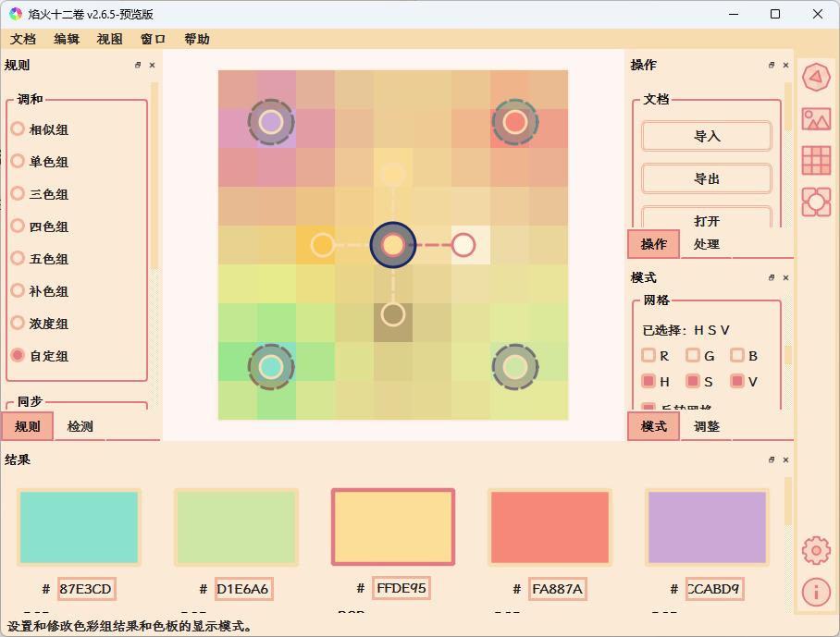Image resolution: width=840 pixels, height=637 pixels.
Task: Select the purple CCABD9 result swatch
Action: (707, 527)
